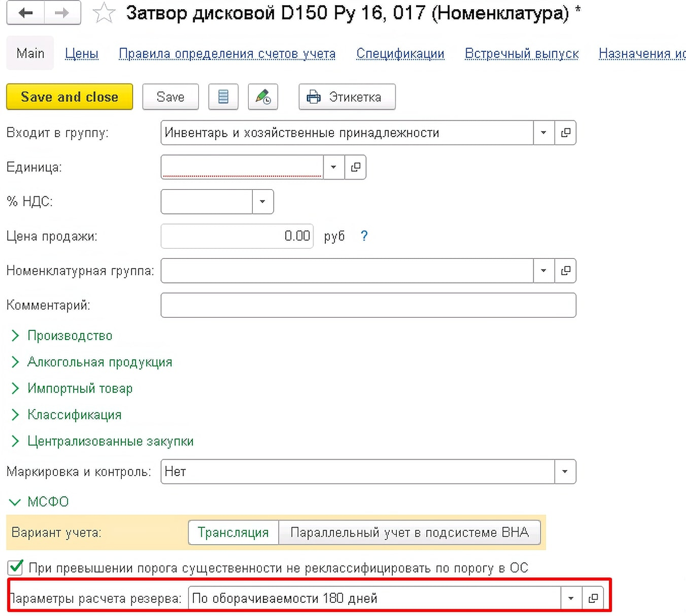Click the blue list view toolbar icon
The height and width of the screenshot is (616, 686).
click(223, 97)
